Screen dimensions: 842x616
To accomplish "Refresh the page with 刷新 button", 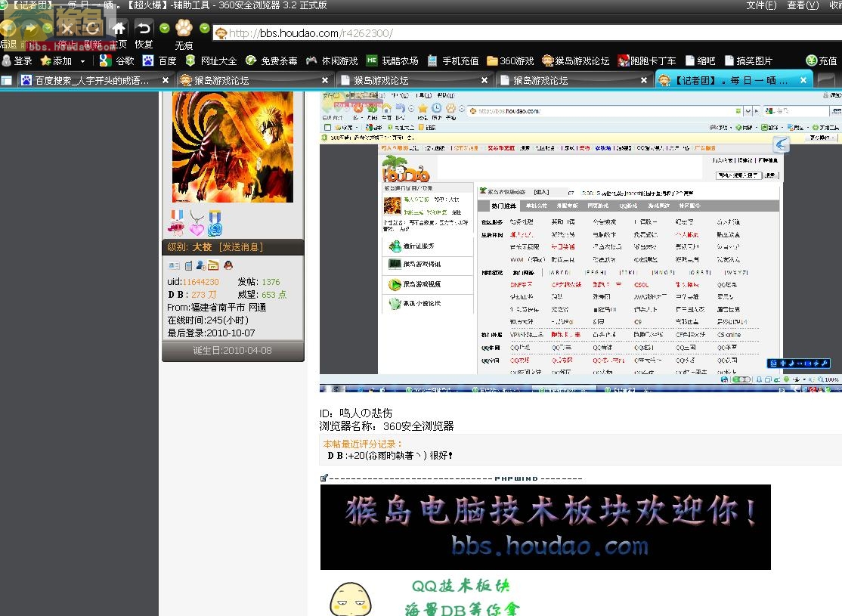I will [92, 33].
